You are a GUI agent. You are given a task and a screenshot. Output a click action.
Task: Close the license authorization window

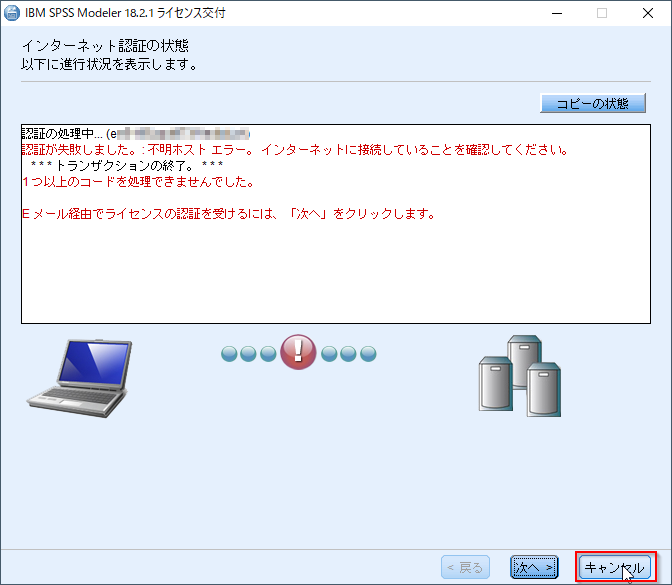pos(648,13)
